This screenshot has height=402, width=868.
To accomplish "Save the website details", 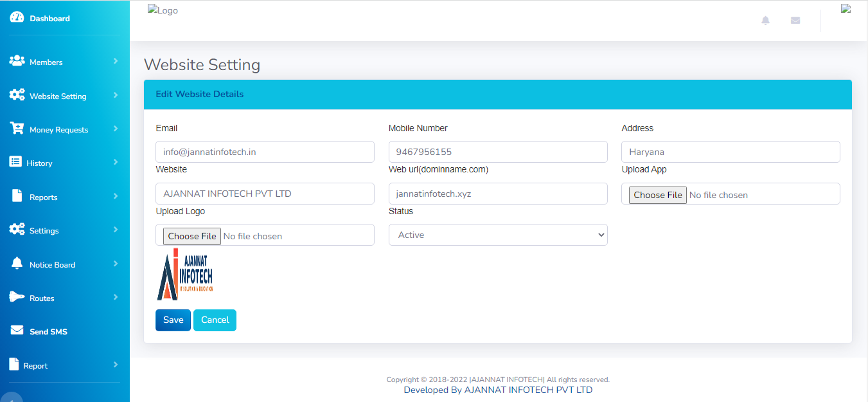I will tap(173, 320).
